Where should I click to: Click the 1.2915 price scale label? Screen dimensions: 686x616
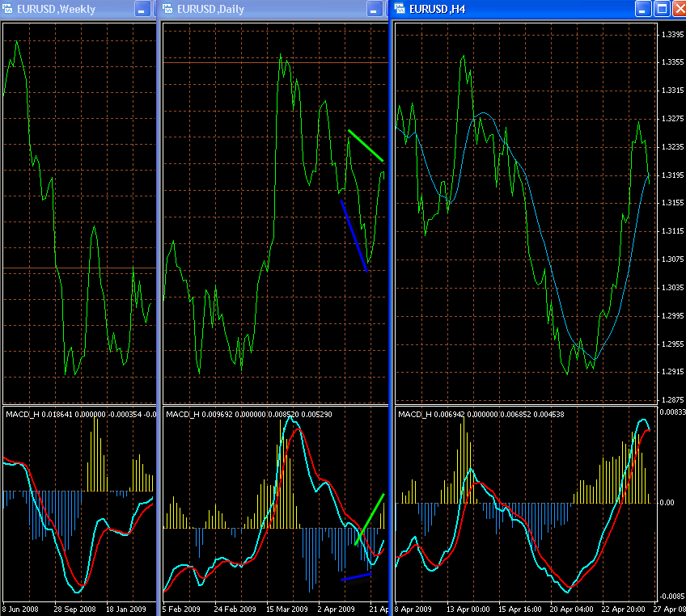point(673,372)
